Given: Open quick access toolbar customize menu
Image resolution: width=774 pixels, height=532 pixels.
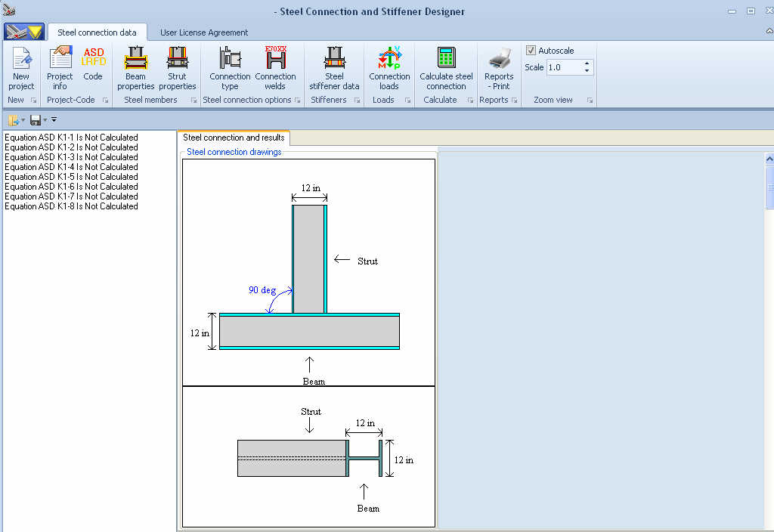Looking at the screenshot, I should click(x=54, y=119).
